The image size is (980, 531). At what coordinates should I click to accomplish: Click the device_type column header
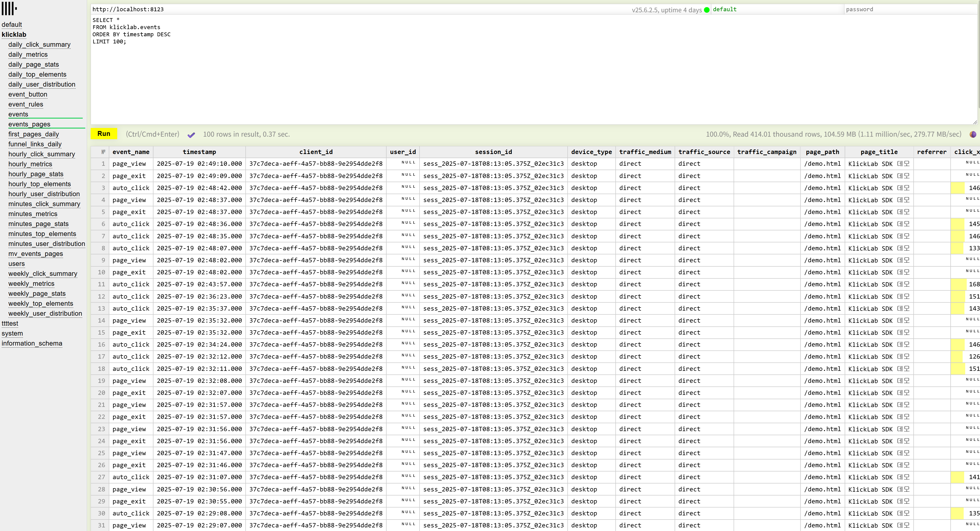(x=591, y=152)
